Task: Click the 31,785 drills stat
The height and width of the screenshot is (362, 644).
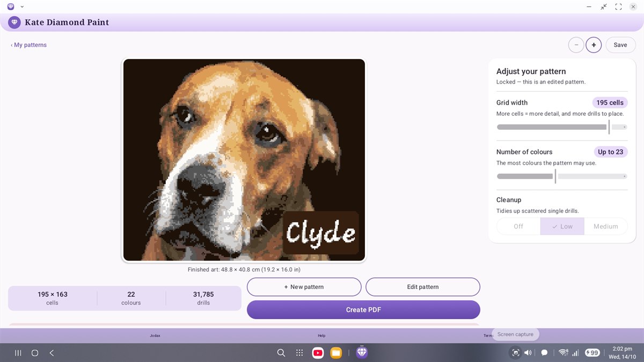Action: point(203,298)
